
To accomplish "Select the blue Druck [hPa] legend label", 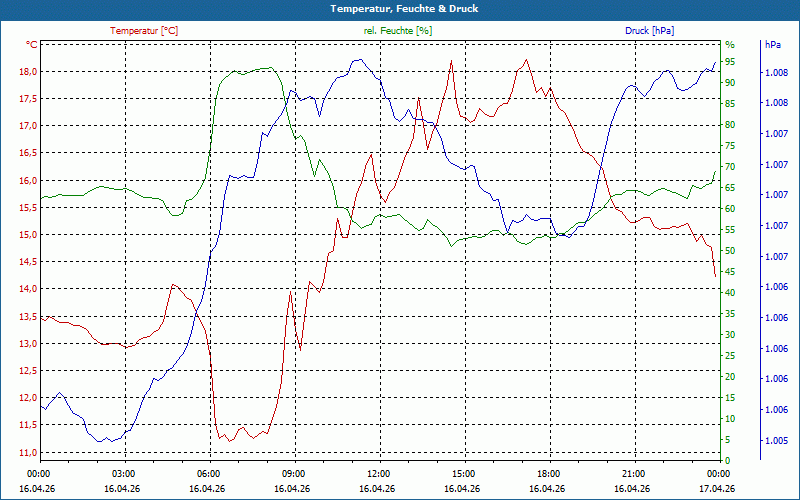I will 649,31.
